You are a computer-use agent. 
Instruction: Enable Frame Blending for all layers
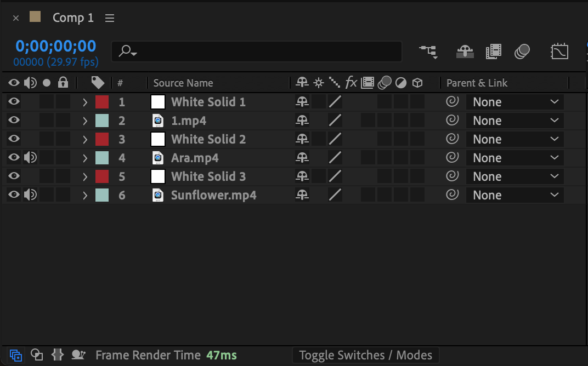point(494,52)
